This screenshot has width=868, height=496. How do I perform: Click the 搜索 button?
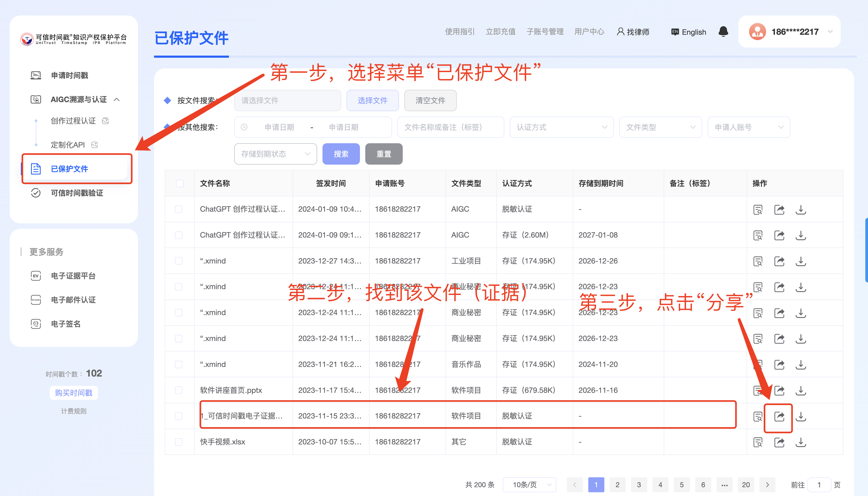341,154
